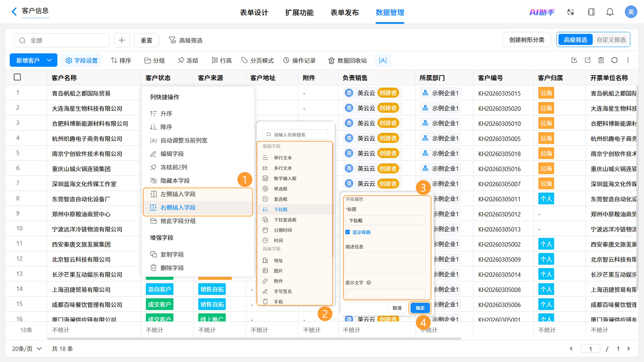Click the export data icon
The image size is (644, 362).
click(x=587, y=60)
